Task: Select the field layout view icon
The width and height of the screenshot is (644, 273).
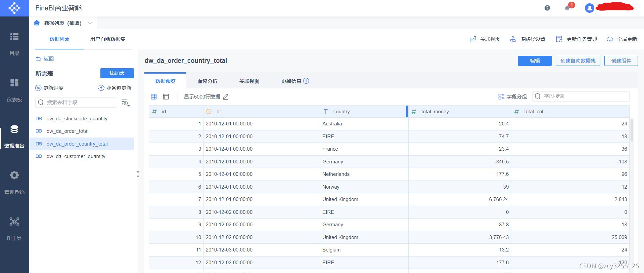Action: coord(166,97)
